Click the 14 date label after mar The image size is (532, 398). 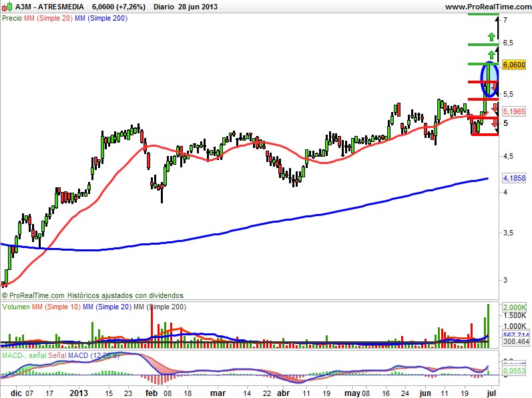pyautogui.click(x=247, y=393)
